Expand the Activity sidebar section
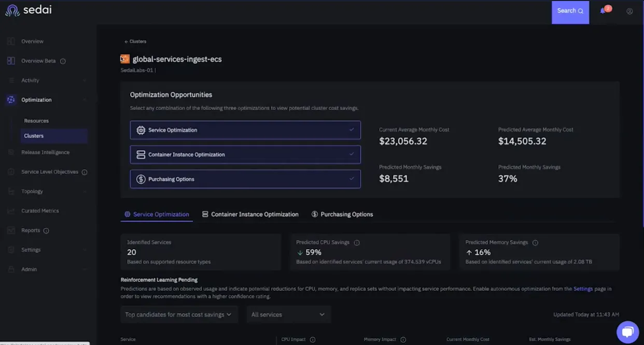644x345 pixels. (85, 80)
